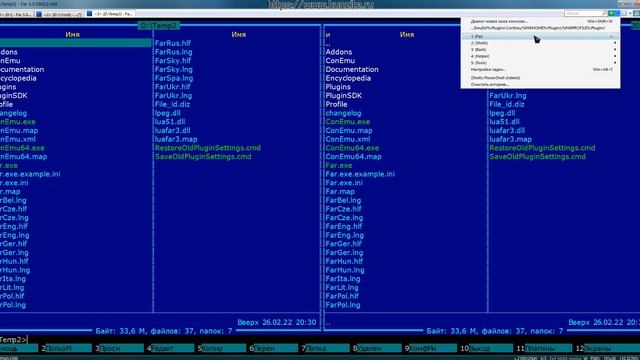Click the 4 Редакт function key button
This screenshot has width=640, height=360.
[x=171, y=349]
